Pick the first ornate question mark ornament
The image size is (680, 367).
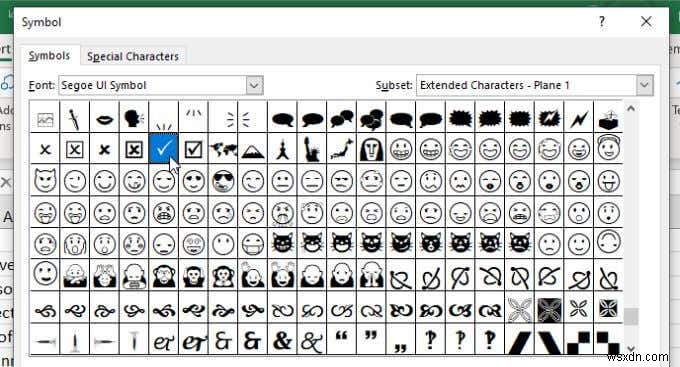point(431,340)
